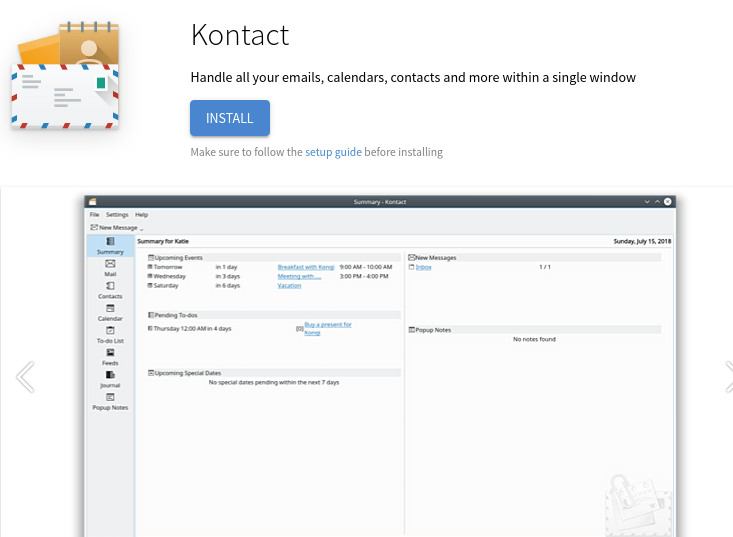Click the Saturday event row

coord(224,286)
